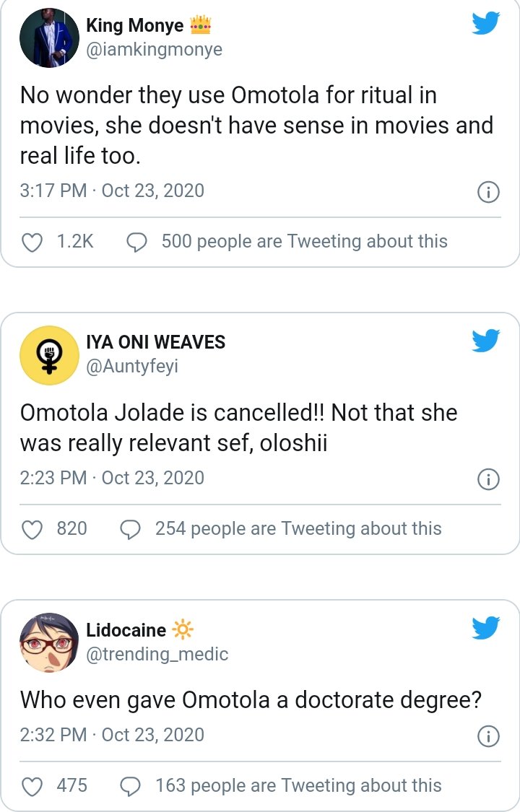Click Twitter bird icon on IYA ONI WEAVES tweet
Viewport: 520px width, 812px height.
[486, 339]
